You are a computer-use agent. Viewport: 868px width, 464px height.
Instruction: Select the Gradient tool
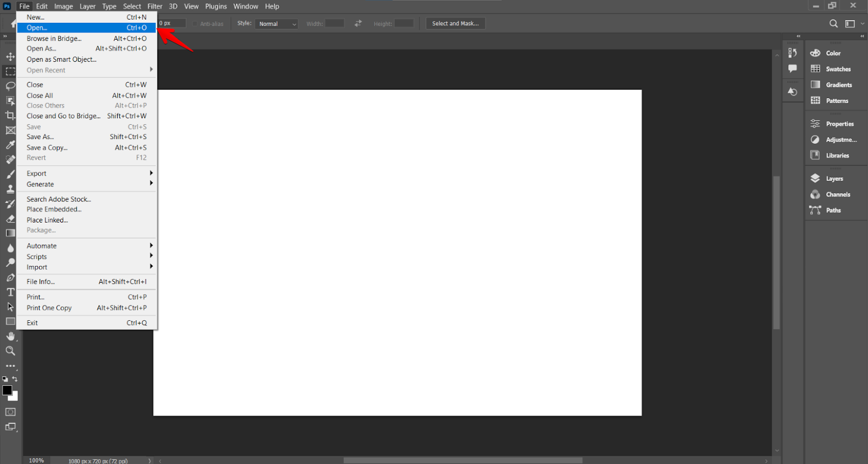pyautogui.click(x=10, y=233)
